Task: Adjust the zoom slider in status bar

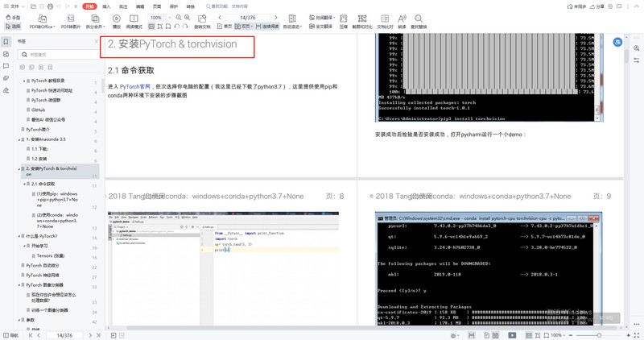Action: click(x=599, y=335)
